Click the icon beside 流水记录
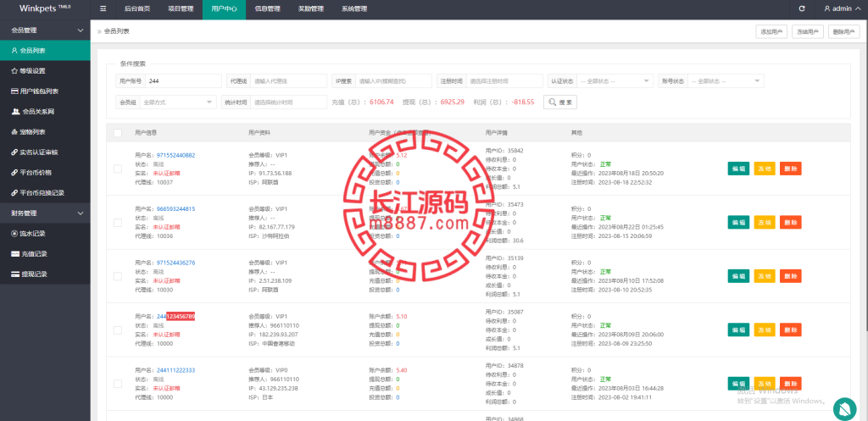Screen dimensions: 868x421 click(x=14, y=234)
